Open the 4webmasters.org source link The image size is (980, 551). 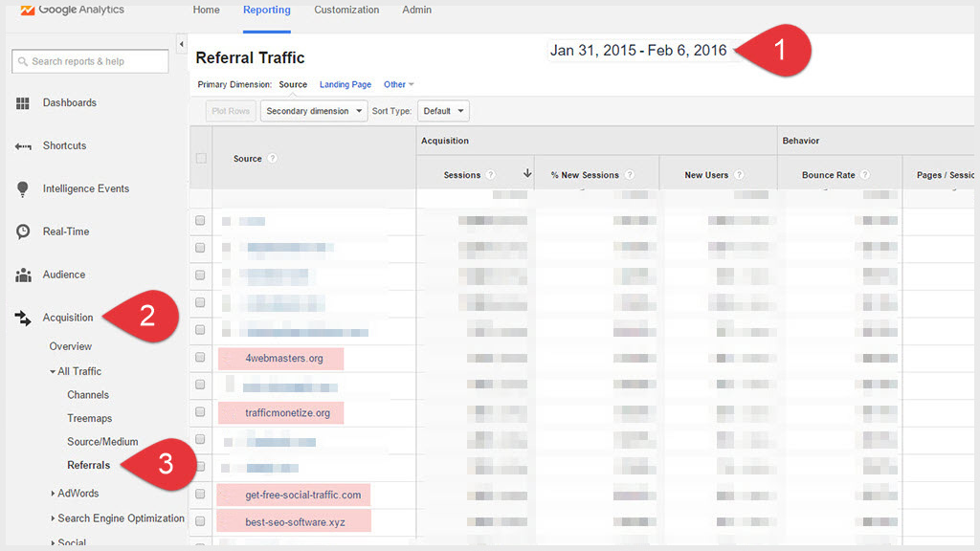[283, 359]
